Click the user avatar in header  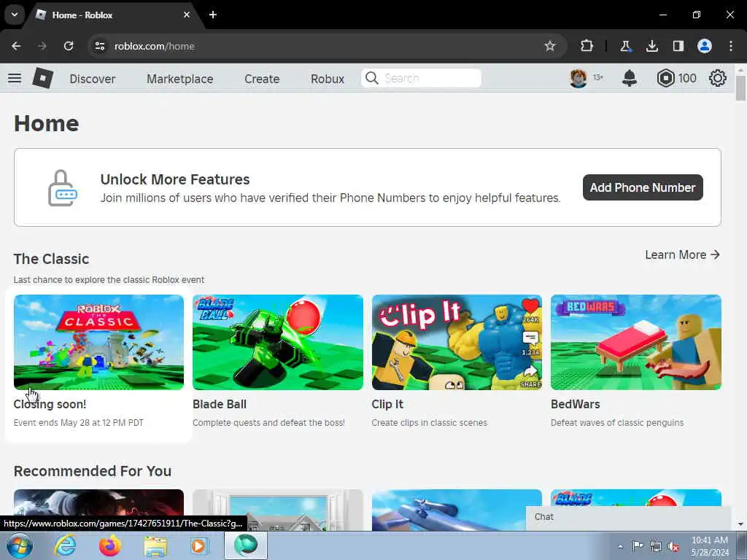(578, 78)
